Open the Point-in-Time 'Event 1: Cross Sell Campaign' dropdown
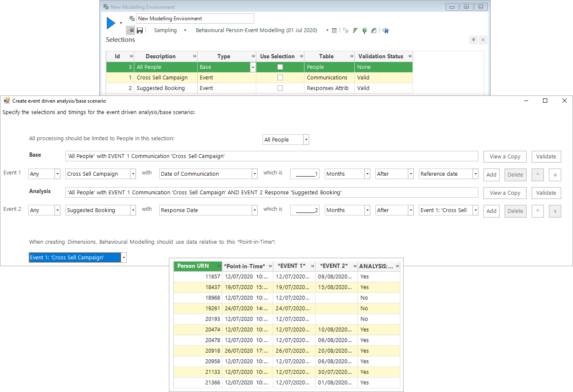Image resolution: width=573 pixels, height=392 pixels. 124,258
